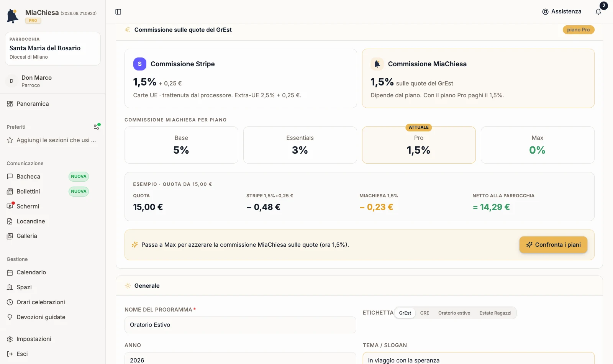Select the CRE label option

point(425,313)
